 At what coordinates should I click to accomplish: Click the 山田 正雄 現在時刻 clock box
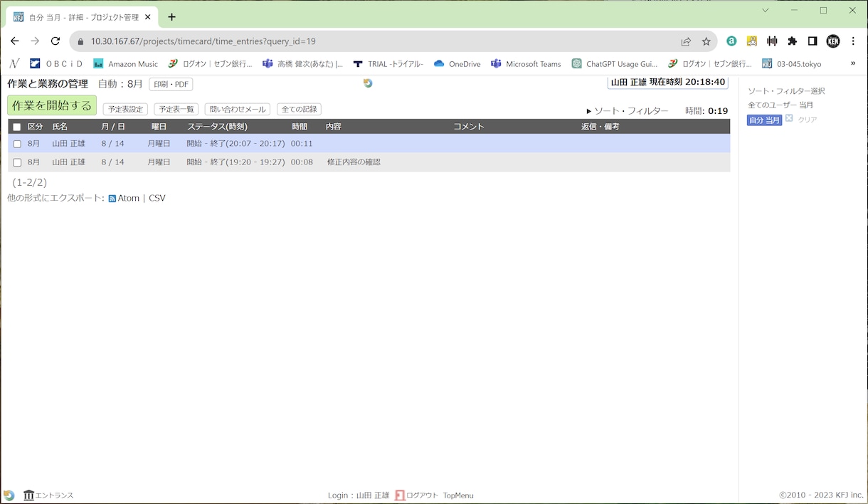[668, 83]
